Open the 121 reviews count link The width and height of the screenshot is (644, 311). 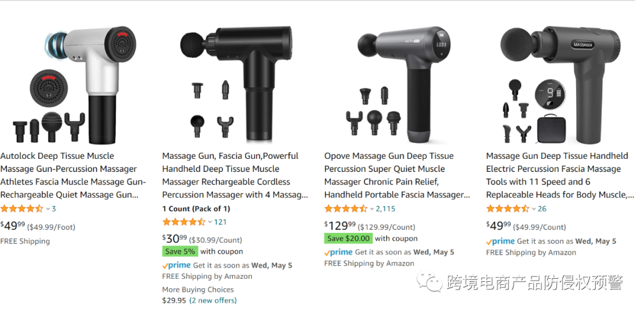pos(220,222)
